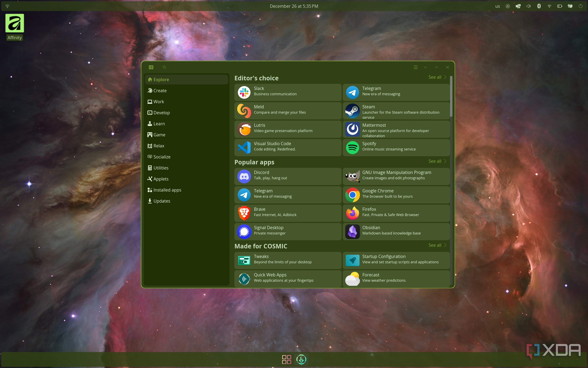Click the GIMP mascot icon
Viewport: 588px width, 368px height.
[x=352, y=176]
